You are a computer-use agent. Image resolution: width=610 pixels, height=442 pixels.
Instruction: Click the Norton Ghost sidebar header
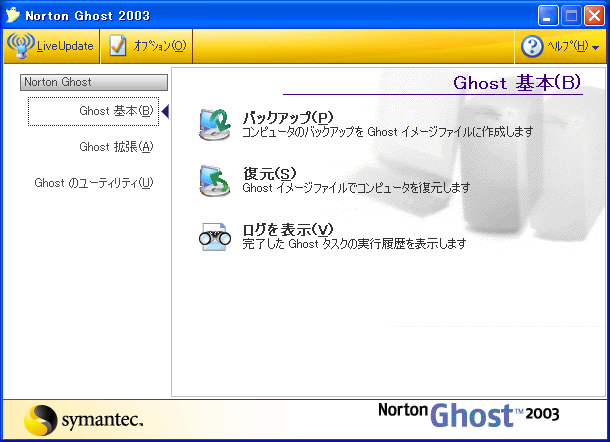tap(94, 82)
